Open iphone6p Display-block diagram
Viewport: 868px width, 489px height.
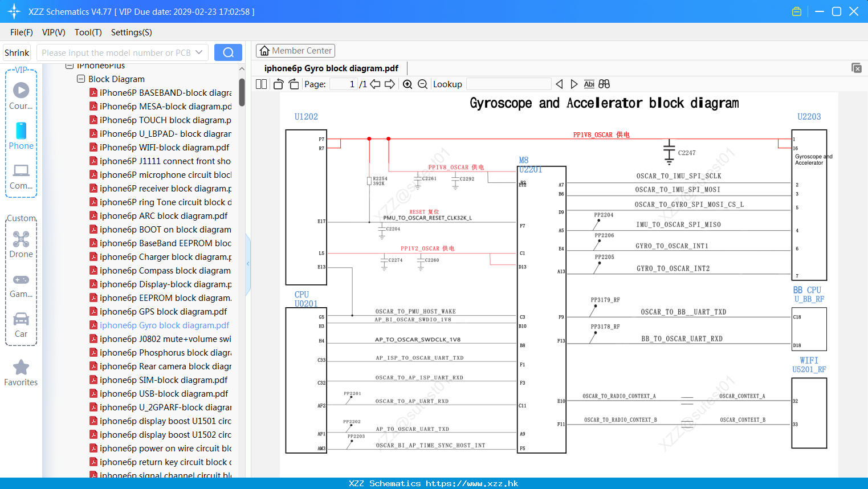[x=161, y=284]
